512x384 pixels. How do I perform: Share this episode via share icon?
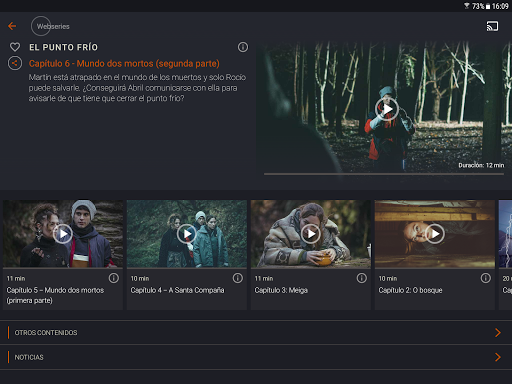15,63
